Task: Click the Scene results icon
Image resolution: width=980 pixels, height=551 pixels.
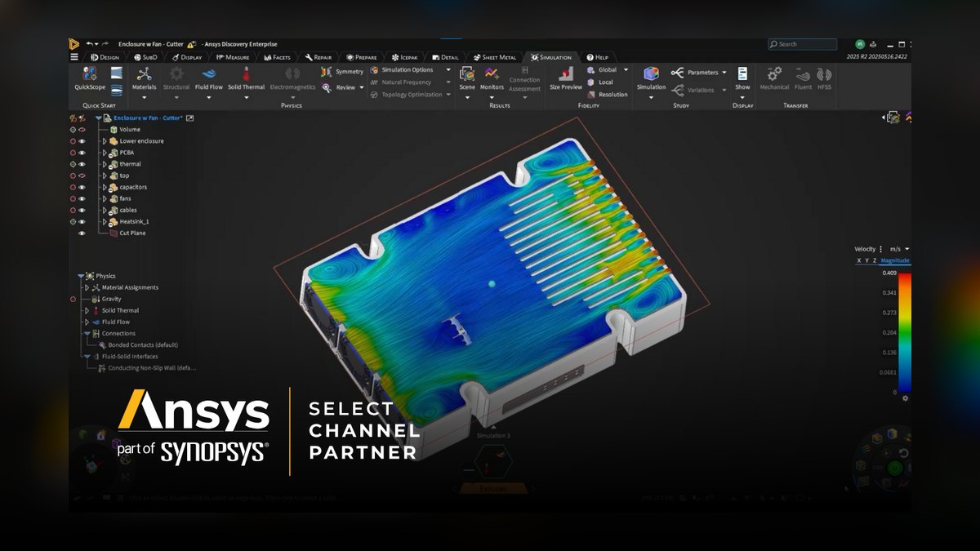Action: pos(467,74)
